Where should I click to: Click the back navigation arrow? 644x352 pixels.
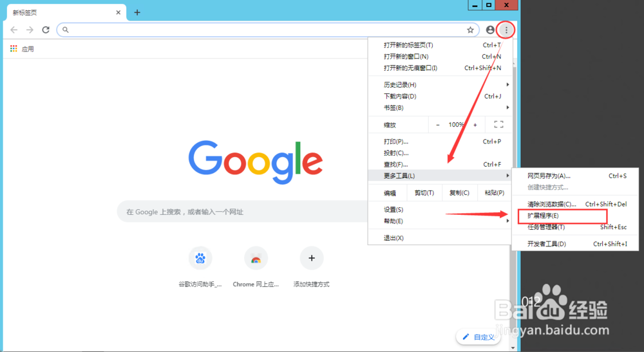tap(14, 30)
